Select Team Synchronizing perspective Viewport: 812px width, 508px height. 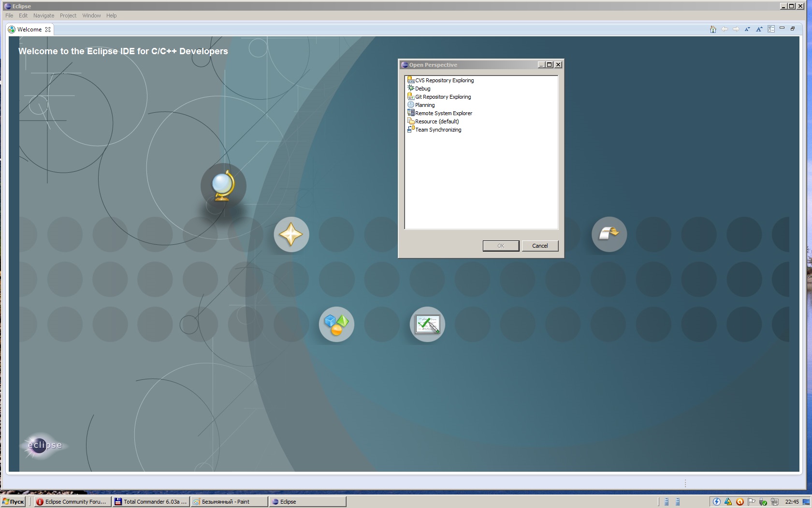coord(435,130)
